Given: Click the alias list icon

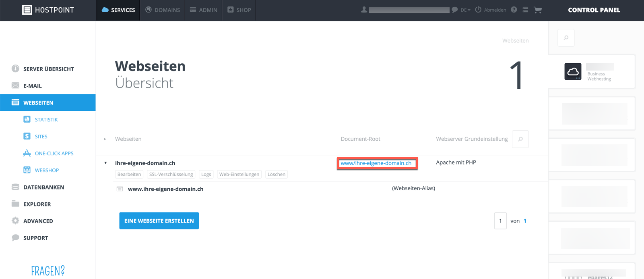Looking at the screenshot, I should 120,189.
